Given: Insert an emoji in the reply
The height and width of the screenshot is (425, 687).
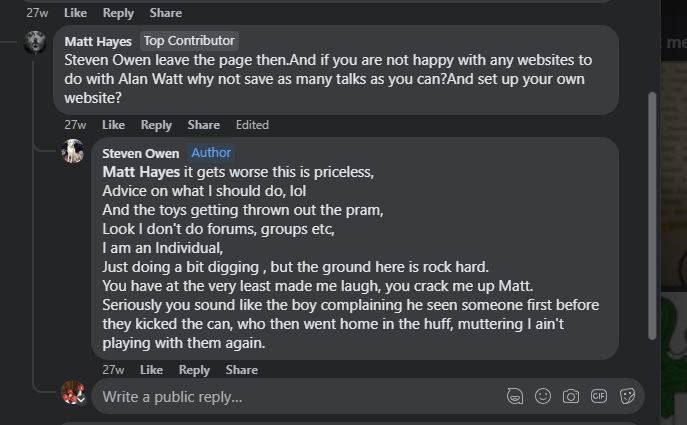Looking at the screenshot, I should click(543, 397).
